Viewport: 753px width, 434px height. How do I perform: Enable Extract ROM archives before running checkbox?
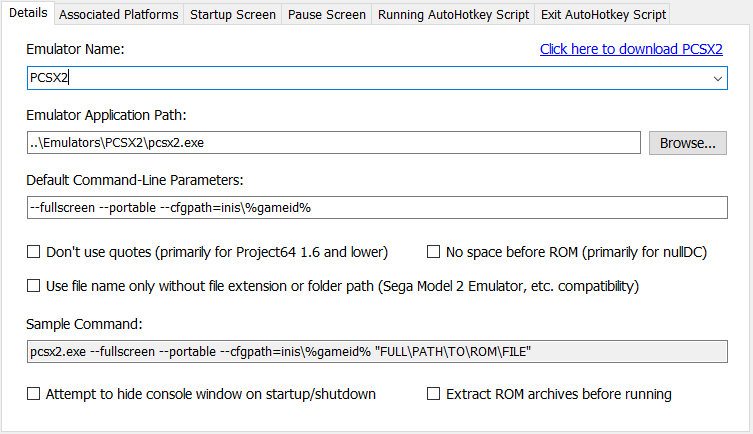(x=433, y=394)
